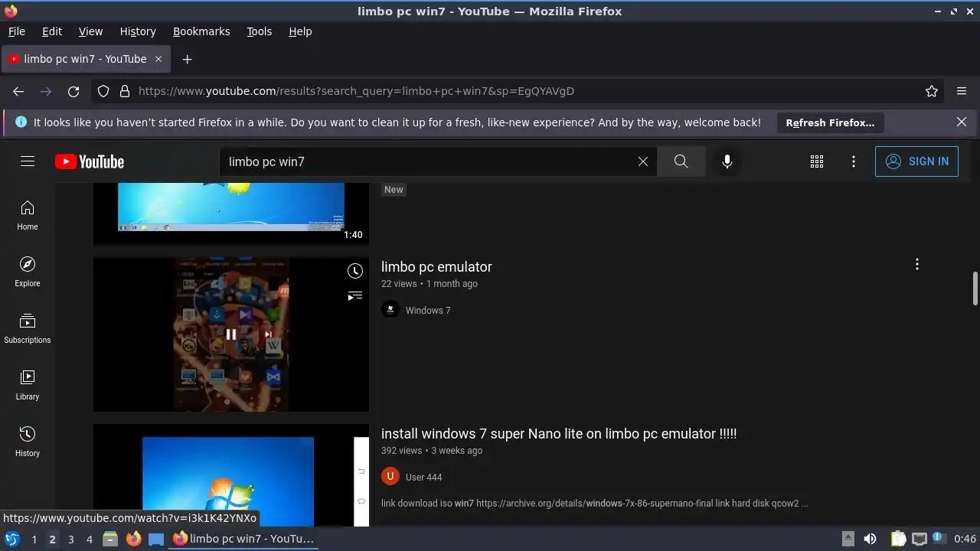Image resolution: width=980 pixels, height=551 pixels.
Task: Open Explore in YouTube sidebar
Action: [28, 272]
